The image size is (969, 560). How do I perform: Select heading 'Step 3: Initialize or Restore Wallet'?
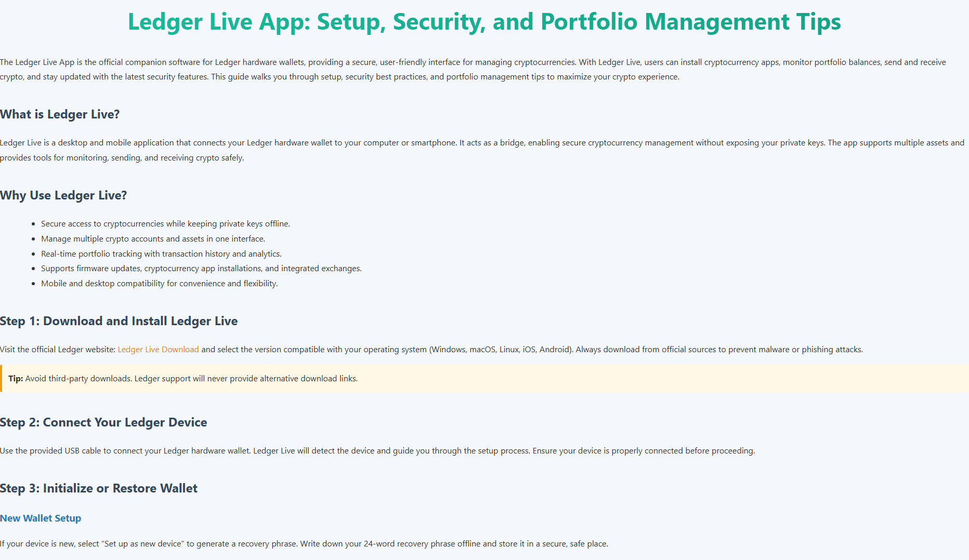(99, 488)
